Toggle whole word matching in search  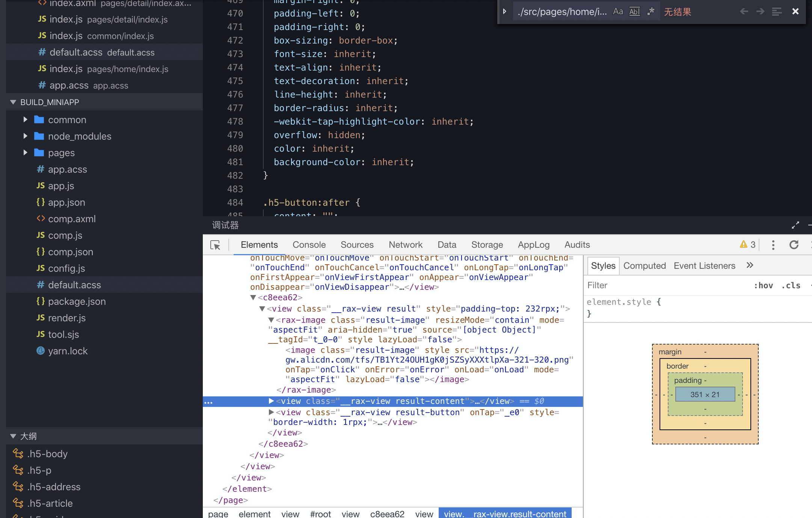click(634, 12)
